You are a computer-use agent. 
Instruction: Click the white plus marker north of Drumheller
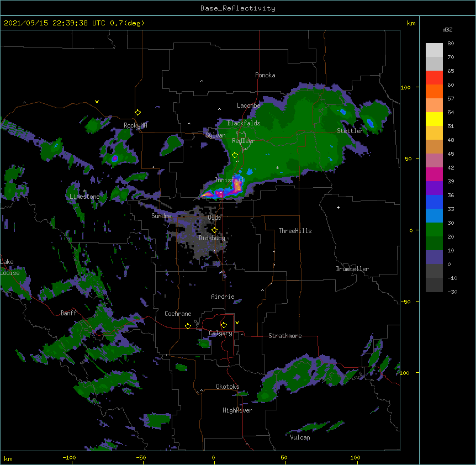point(338,207)
